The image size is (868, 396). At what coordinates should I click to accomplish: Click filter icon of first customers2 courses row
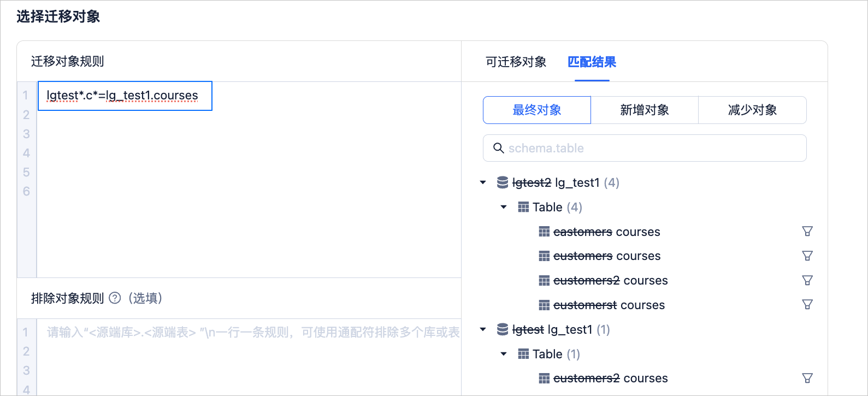click(807, 280)
